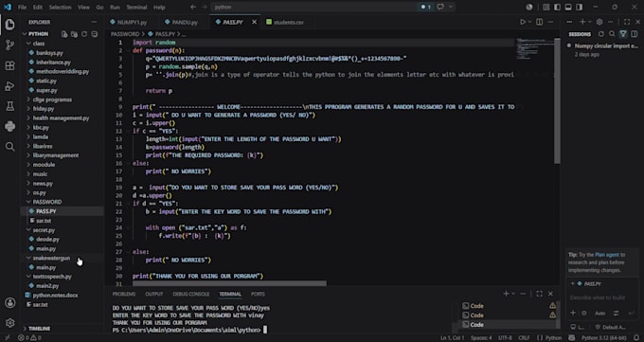Open the new terminal dropdown arrow
Image resolution: width=644 pixels, height=342 pixels.
(513, 294)
